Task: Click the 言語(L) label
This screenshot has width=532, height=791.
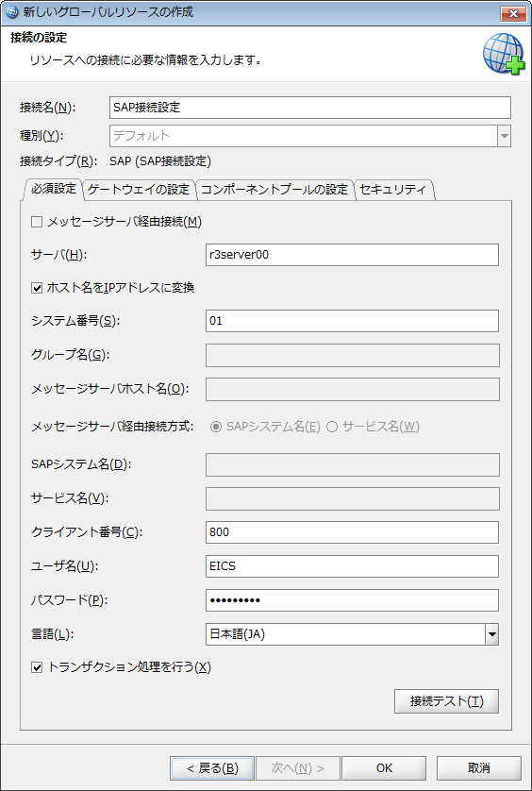Action: click(53, 634)
